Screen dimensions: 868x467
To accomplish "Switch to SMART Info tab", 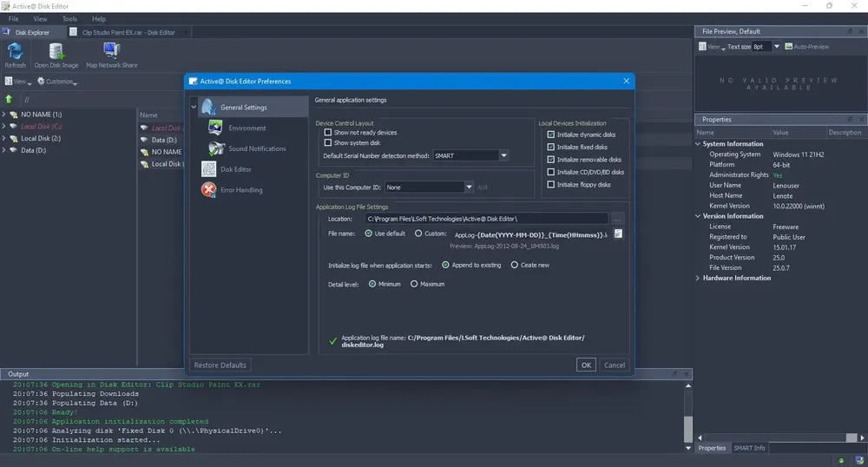I will 749,448.
